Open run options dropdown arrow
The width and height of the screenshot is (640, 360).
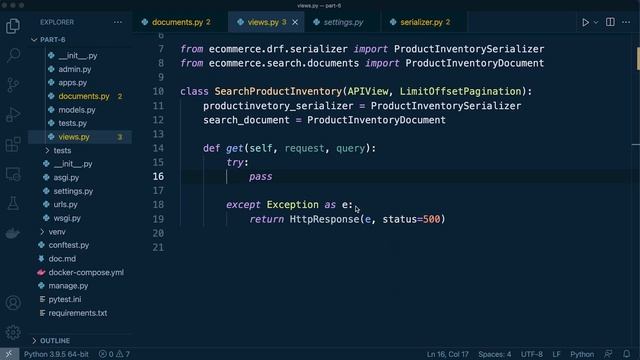click(x=596, y=22)
